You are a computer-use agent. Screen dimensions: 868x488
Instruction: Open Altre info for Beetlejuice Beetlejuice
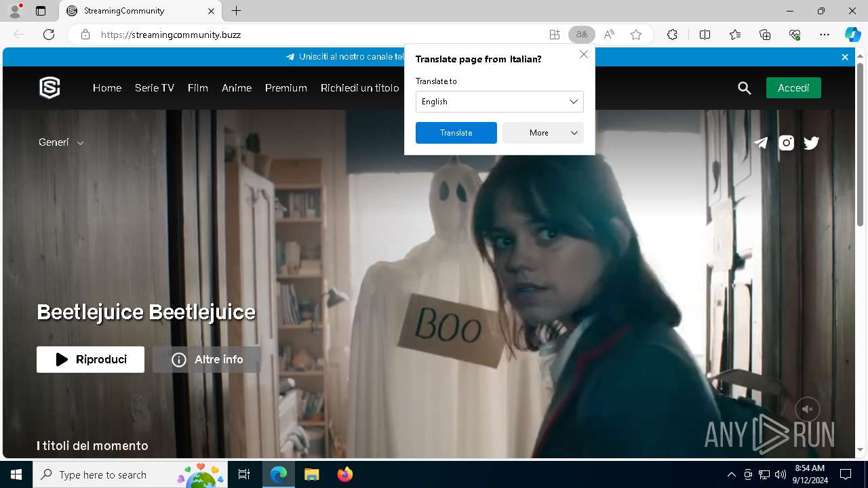207,359
